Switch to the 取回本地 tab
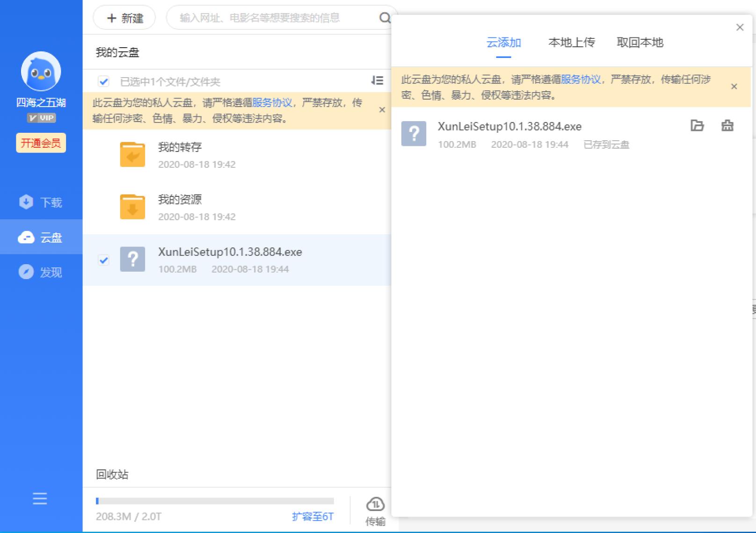This screenshot has width=756, height=533. click(640, 43)
